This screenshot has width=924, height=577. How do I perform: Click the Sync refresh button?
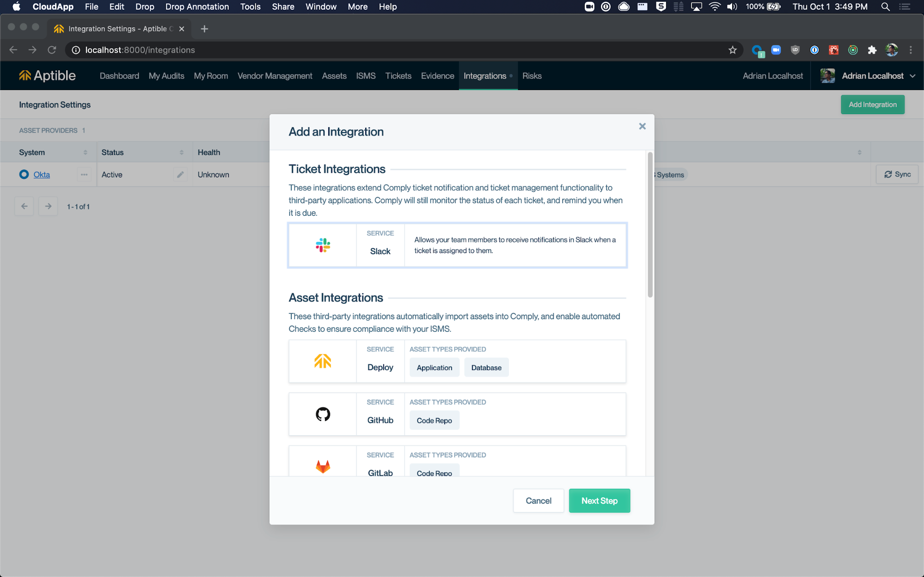coord(897,175)
